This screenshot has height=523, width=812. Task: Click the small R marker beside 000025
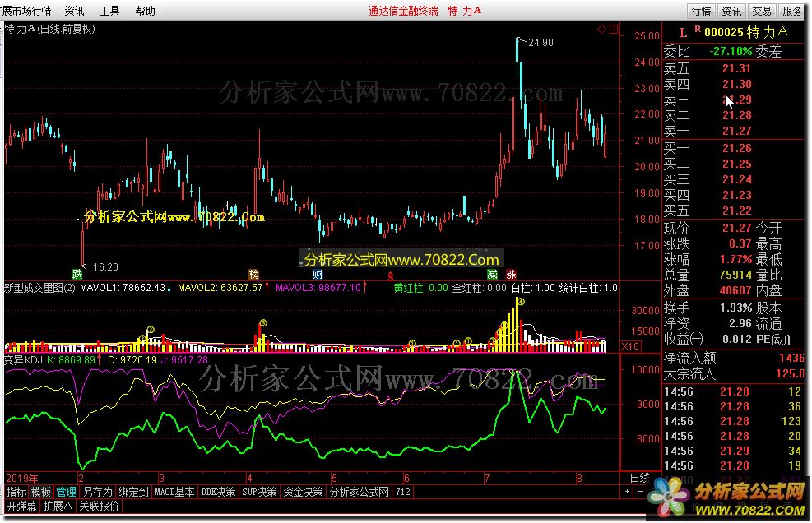click(x=697, y=29)
